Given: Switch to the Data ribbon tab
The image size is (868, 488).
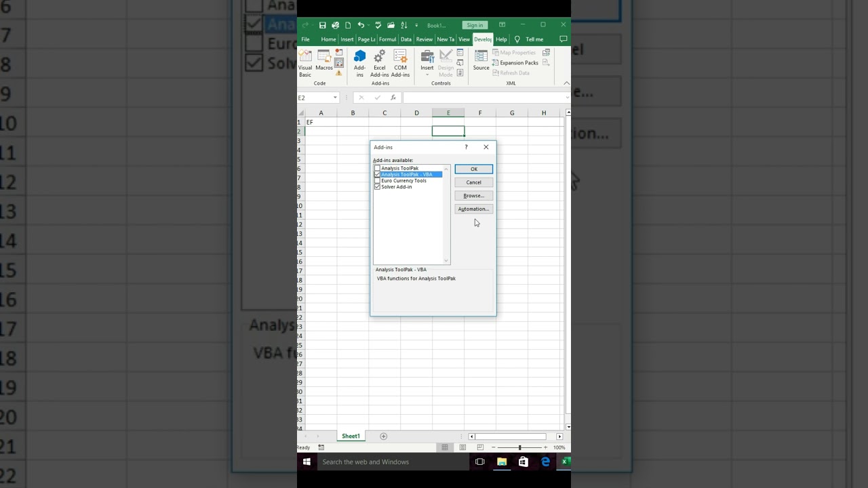Looking at the screenshot, I should 406,39.
